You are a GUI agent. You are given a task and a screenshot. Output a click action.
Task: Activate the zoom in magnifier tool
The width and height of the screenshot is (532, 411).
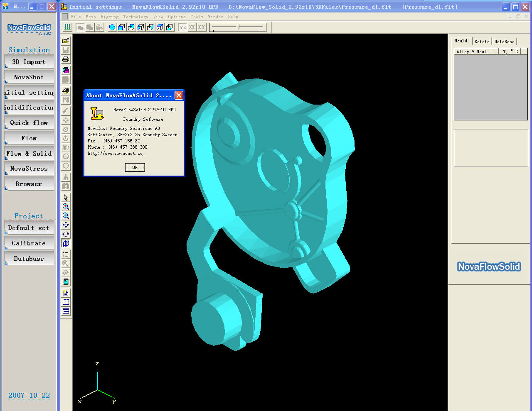click(66, 207)
